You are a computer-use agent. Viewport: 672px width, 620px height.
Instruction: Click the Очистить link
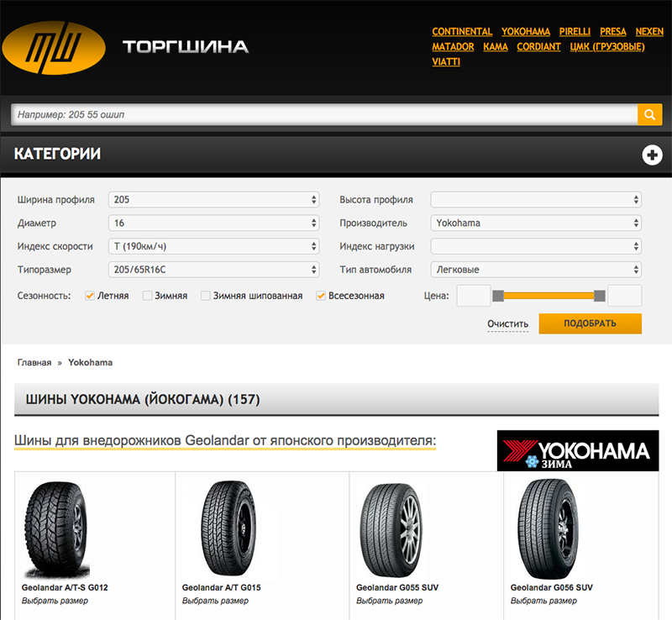507,323
